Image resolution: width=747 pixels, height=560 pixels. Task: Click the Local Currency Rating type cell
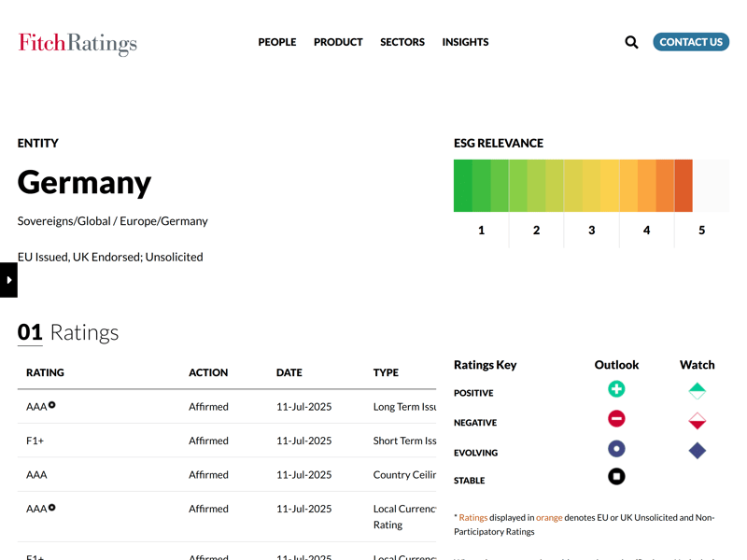click(x=404, y=517)
